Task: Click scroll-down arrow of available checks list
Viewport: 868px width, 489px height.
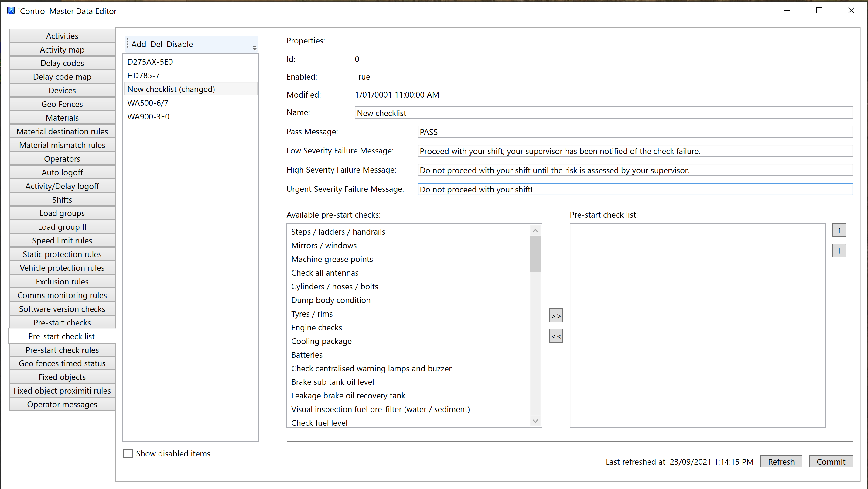Action: click(x=535, y=421)
